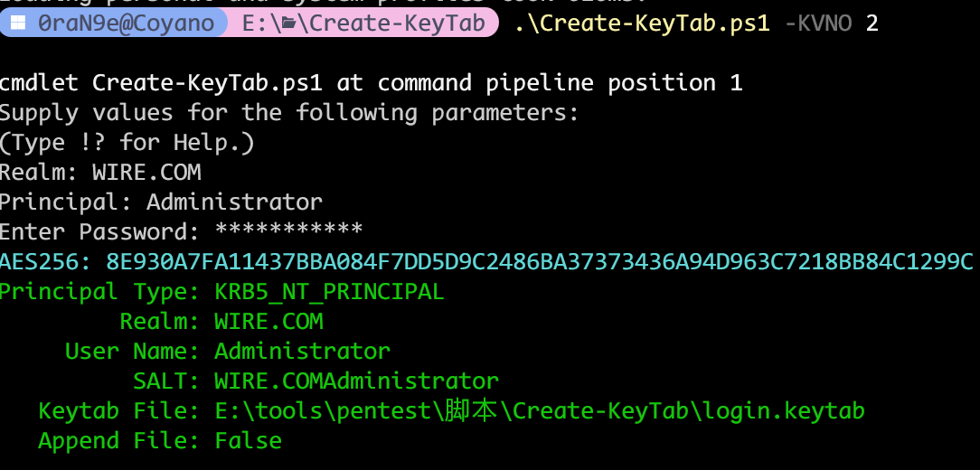Click the Create-KeyTab path segment in prompt

click(x=394, y=23)
